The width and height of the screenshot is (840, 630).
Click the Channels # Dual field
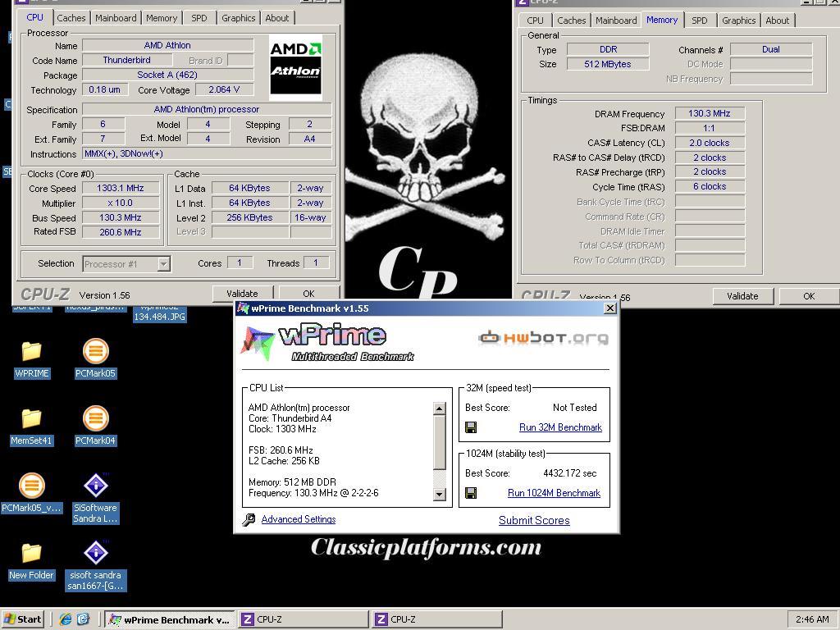(x=771, y=49)
